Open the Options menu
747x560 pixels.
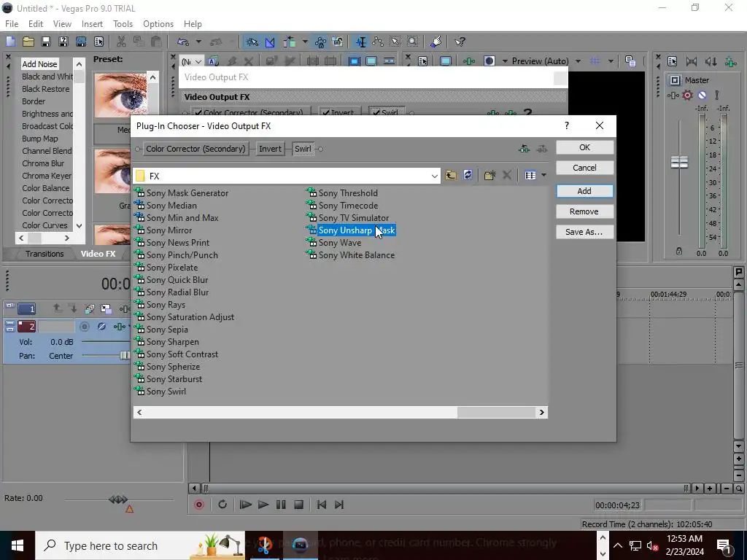[158, 24]
